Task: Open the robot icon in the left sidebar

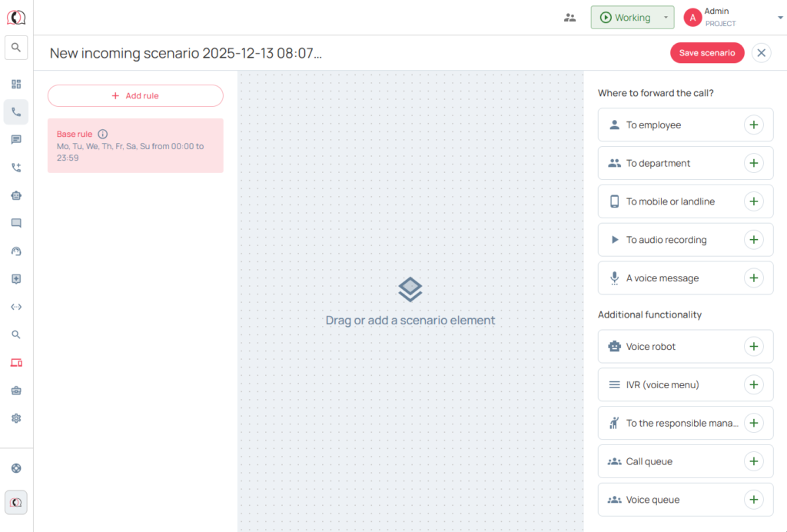Action: coord(16,195)
